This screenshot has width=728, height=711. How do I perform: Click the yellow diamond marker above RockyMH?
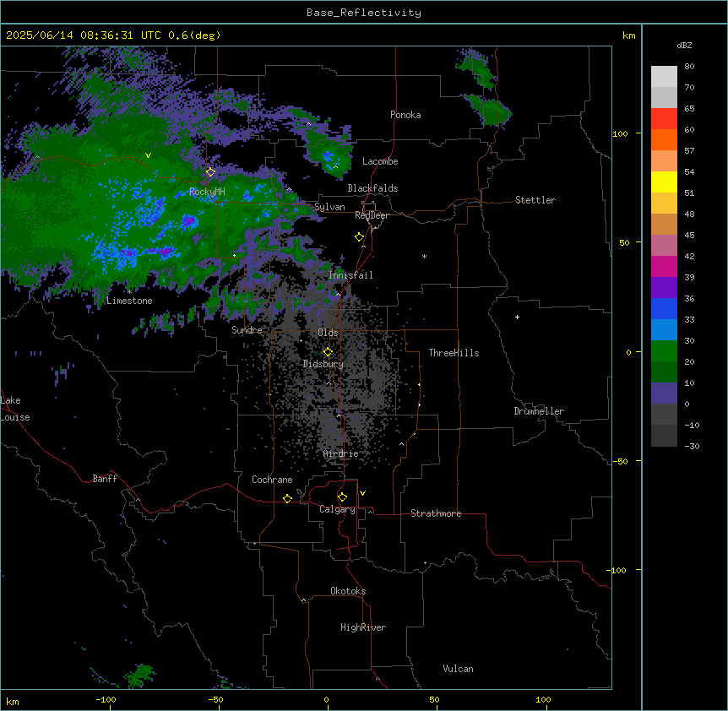210,171
